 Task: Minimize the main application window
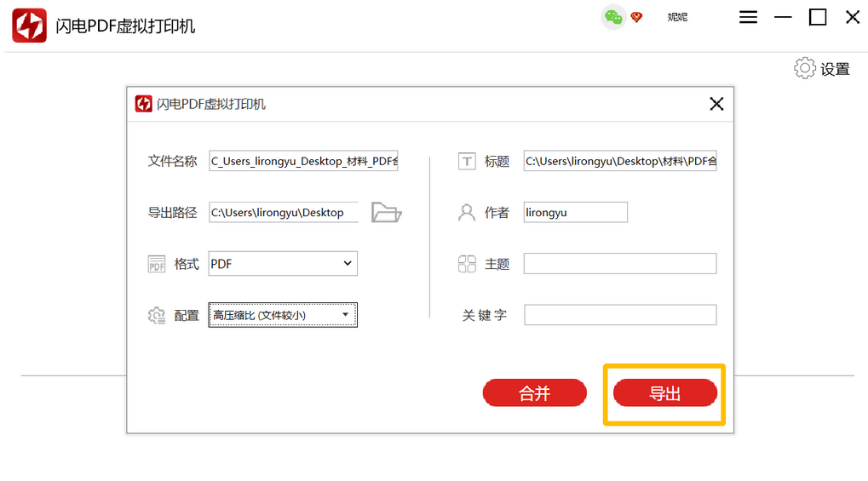click(783, 17)
